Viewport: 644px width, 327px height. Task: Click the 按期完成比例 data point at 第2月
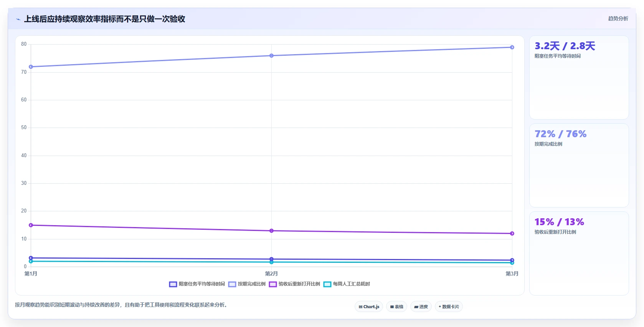(271, 56)
